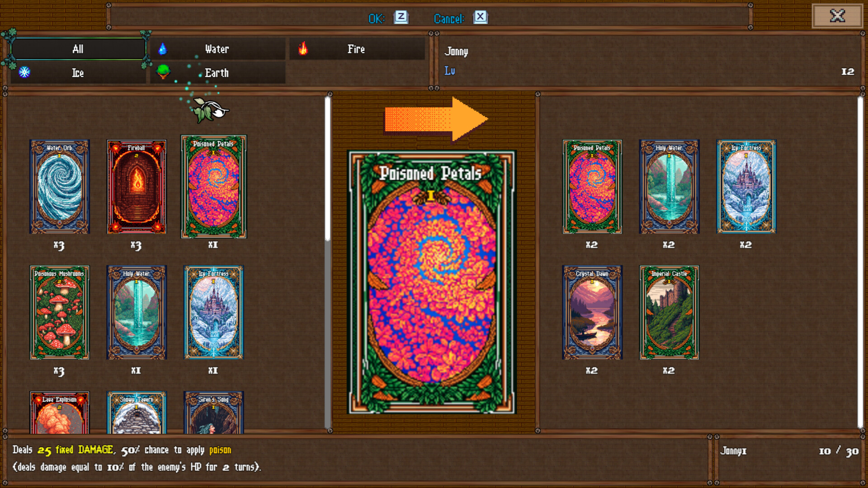Click the player name Jonny
The image size is (868, 488).
(x=456, y=51)
